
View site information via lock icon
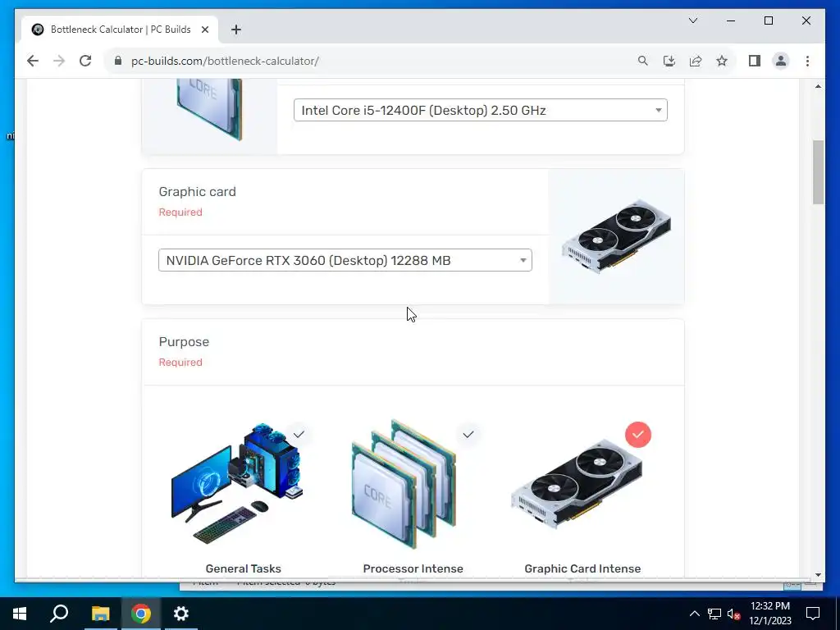(118, 61)
